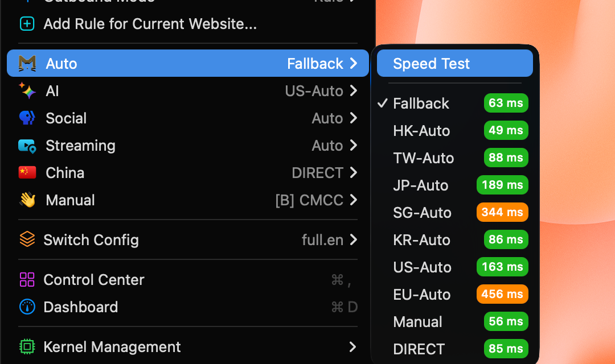Image resolution: width=615 pixels, height=364 pixels.
Task: Click the stacked layers icon beside Switch Config
Action: [26, 240]
